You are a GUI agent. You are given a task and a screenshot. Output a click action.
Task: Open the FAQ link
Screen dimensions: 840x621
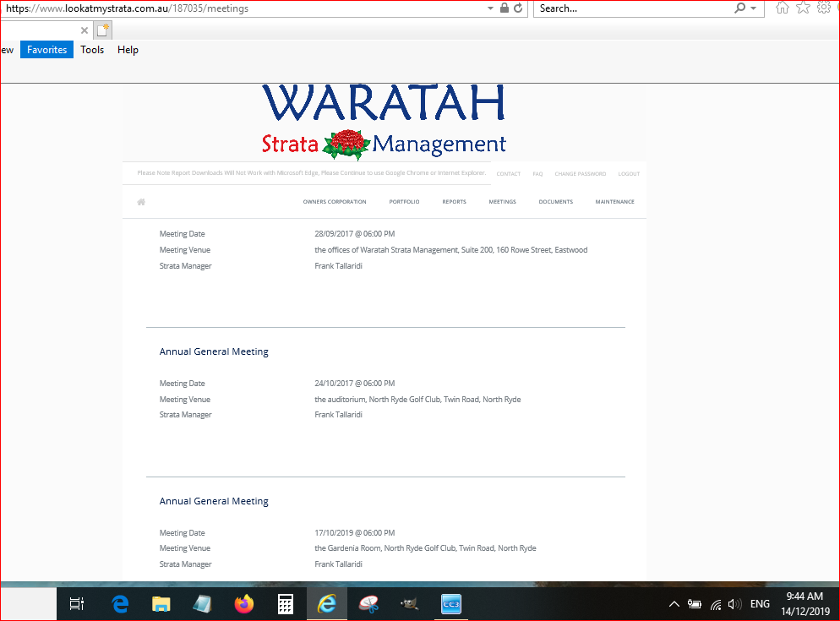click(x=537, y=174)
